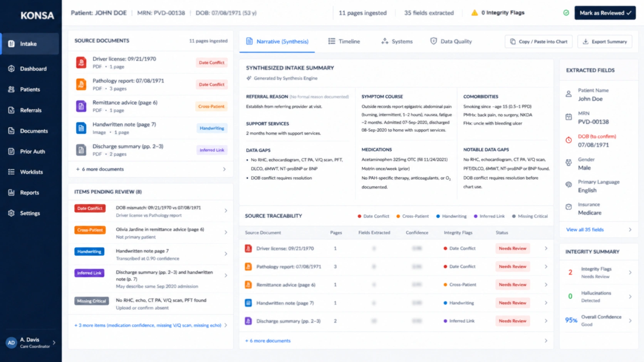This screenshot has width=644, height=362.
Task: Open the Inferred Link pending item chevron
Action: (226, 275)
